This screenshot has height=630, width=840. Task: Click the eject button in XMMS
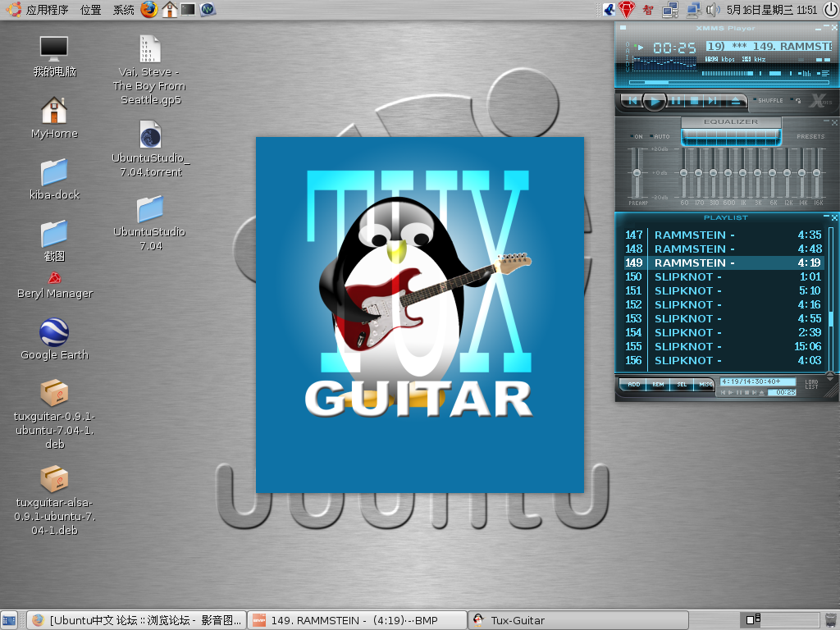736,101
